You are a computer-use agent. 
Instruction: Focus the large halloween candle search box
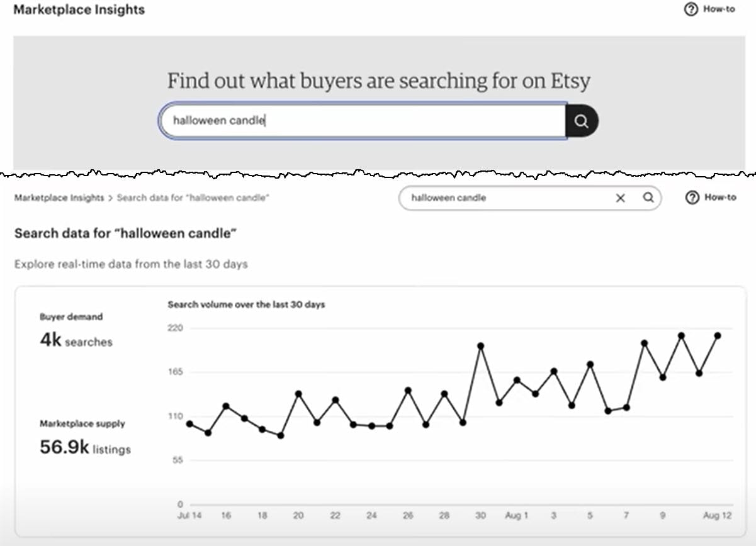click(362, 121)
